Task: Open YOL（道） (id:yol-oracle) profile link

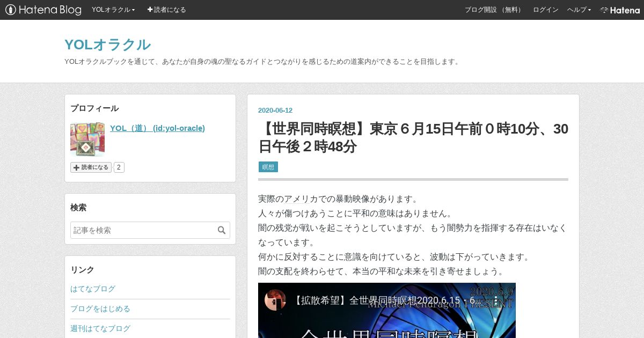Action: pos(157,128)
